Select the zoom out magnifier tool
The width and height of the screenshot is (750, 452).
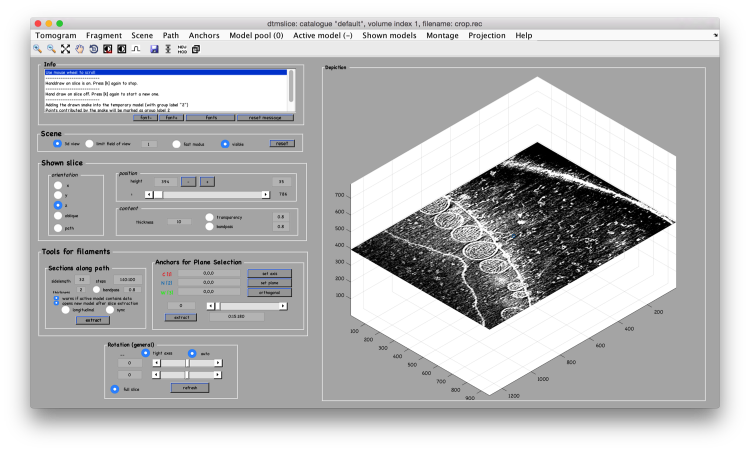tap(51, 48)
